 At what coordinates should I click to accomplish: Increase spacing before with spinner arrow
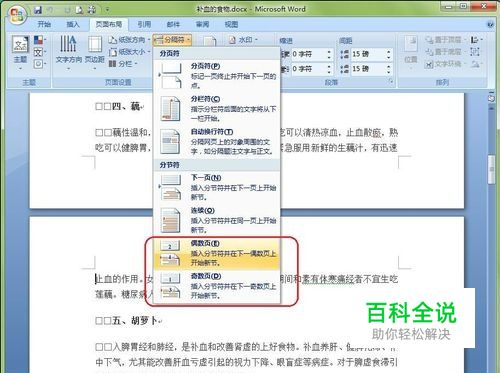click(389, 52)
